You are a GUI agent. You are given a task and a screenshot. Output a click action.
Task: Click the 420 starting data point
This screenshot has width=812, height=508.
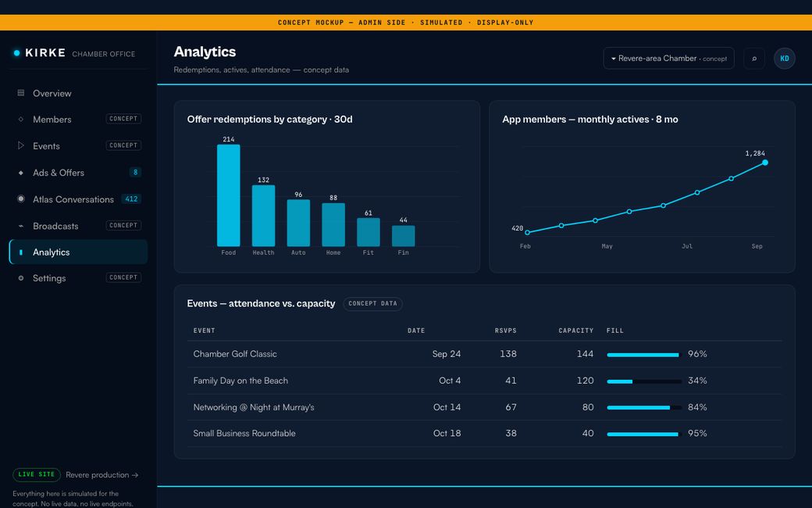[527, 233]
